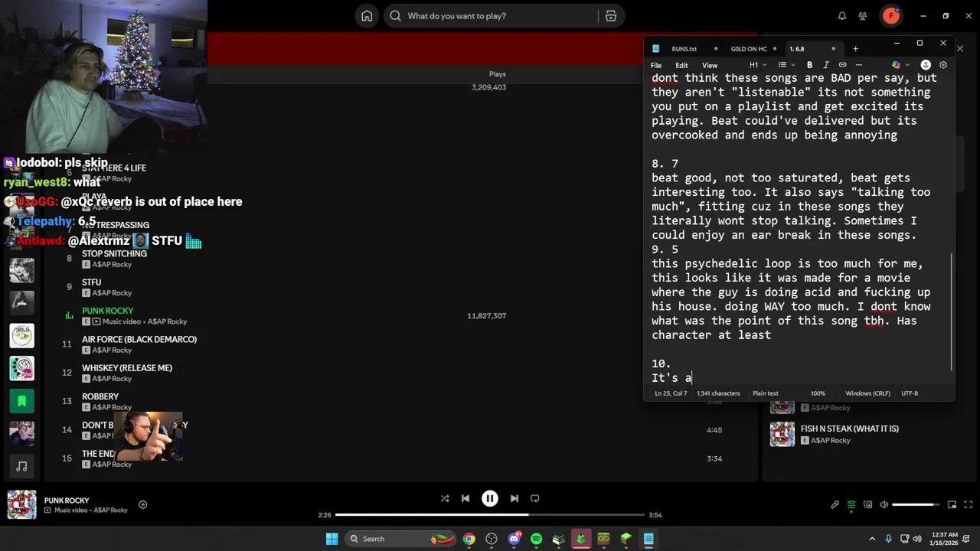
Task: Open Connect to a device in Spotify
Action: [868, 504]
